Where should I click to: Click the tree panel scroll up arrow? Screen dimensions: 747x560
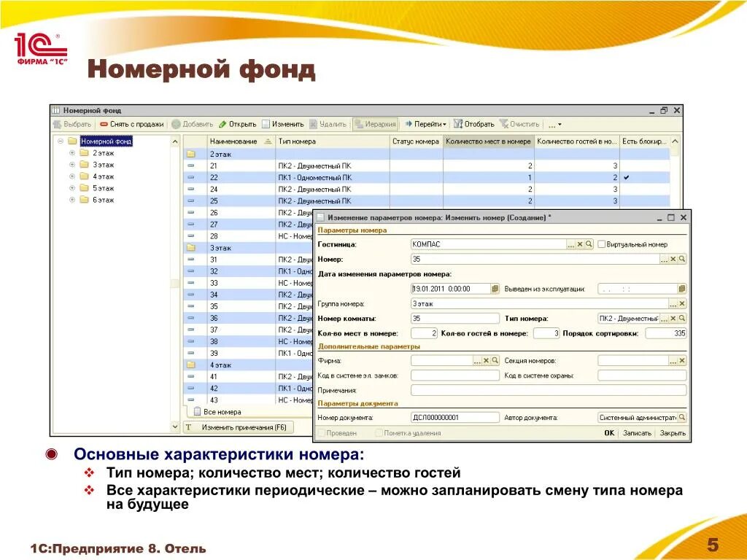(x=175, y=141)
